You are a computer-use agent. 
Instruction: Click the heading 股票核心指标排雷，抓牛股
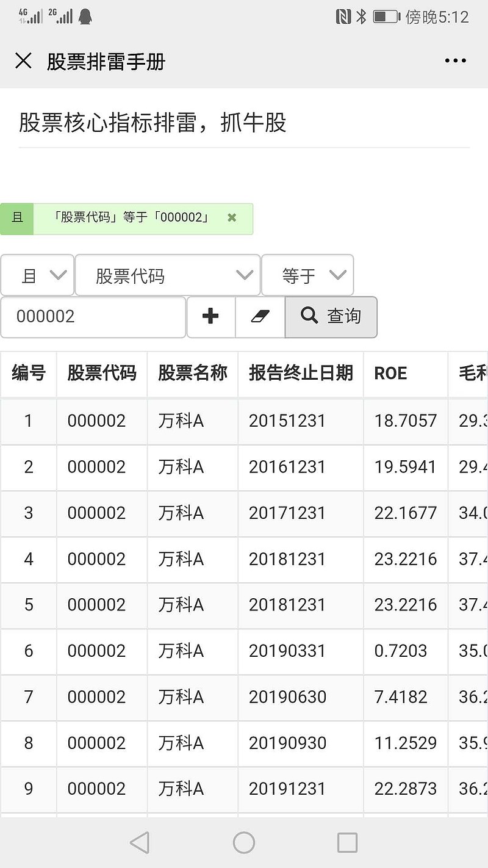152,123
